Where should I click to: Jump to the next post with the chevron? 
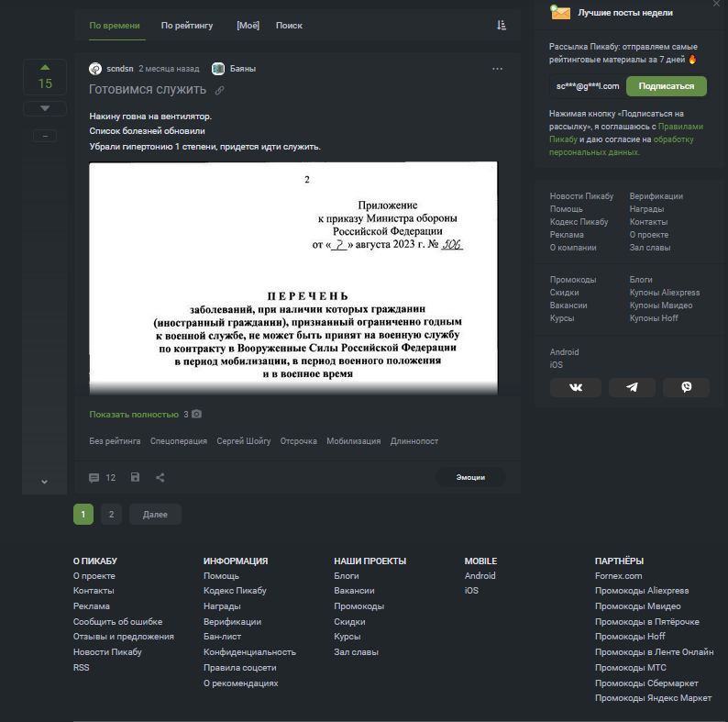pos(45,482)
